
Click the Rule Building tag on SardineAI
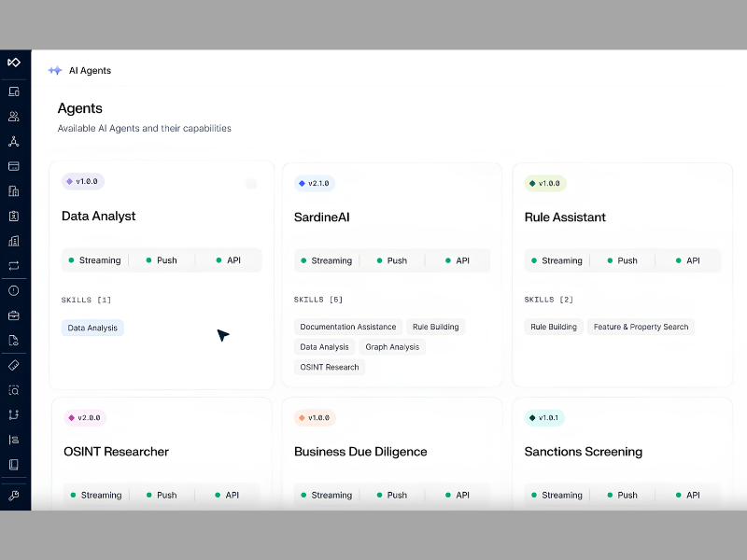tap(436, 327)
